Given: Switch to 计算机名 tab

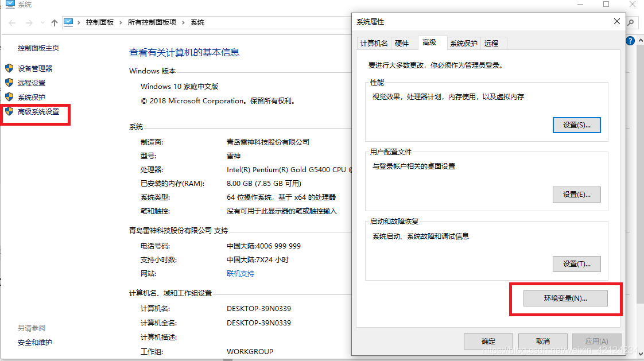Looking at the screenshot, I should tap(374, 43).
